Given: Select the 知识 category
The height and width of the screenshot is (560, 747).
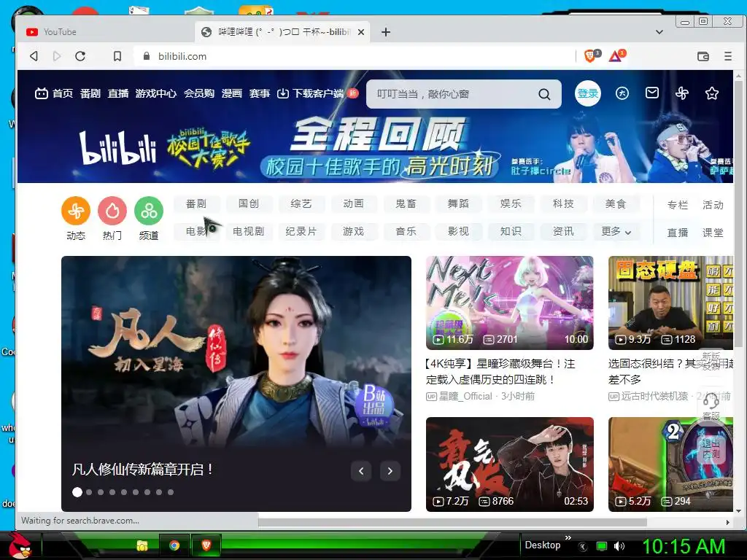Looking at the screenshot, I should pyautogui.click(x=511, y=231).
